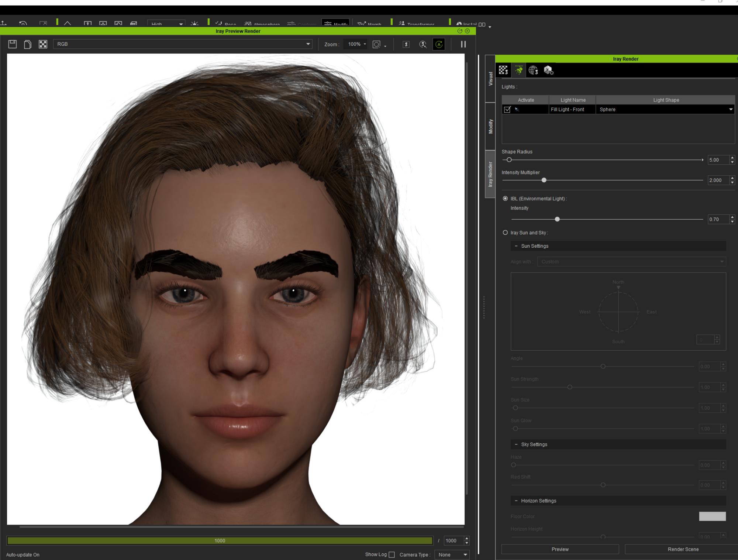The image size is (738, 560).
Task: Switch to the Iray Render vertical tab
Action: (x=490, y=174)
